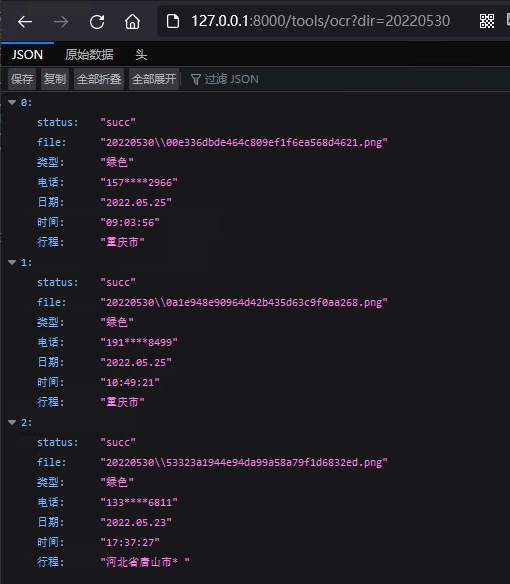Collapse JSON item 0
The width and height of the screenshot is (510, 584).
[x=12, y=102]
